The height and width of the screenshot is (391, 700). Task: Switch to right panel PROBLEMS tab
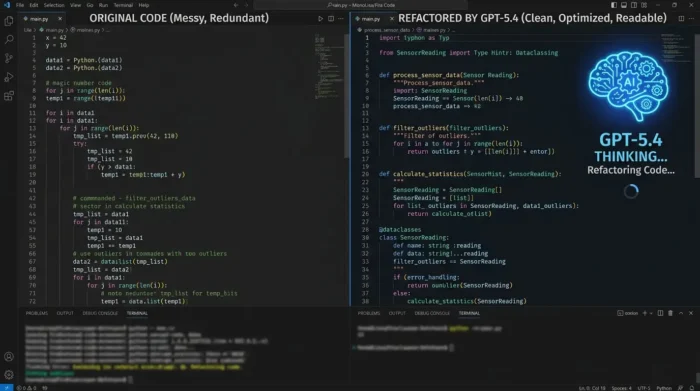click(x=369, y=313)
